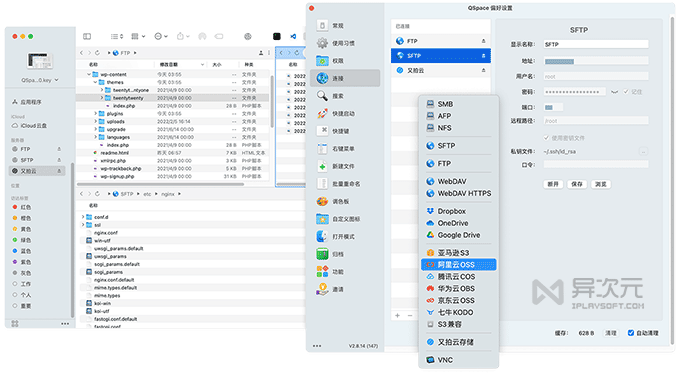The image size is (680, 383).
Task: Open the 归档 archive preferences pane
Action: [x=345, y=254]
